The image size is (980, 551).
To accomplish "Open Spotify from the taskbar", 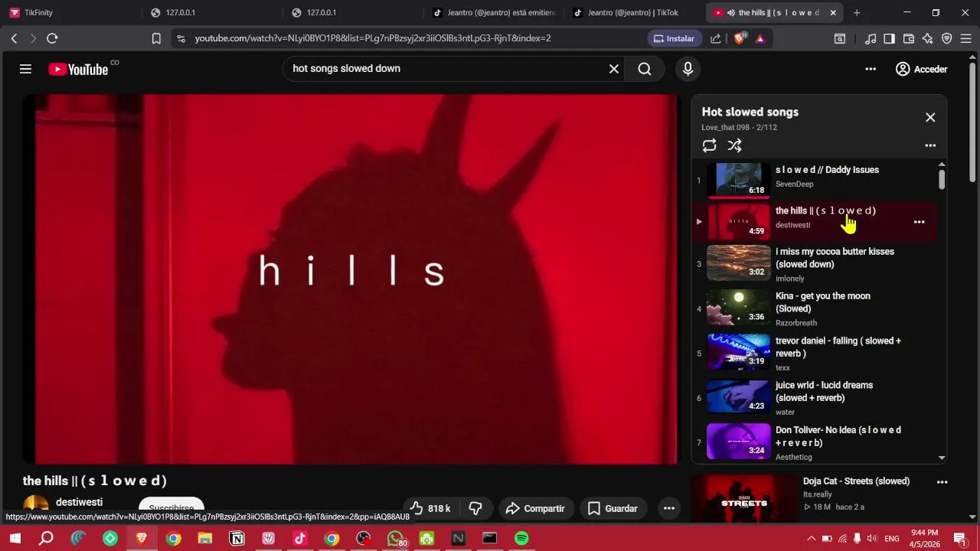I will (521, 539).
